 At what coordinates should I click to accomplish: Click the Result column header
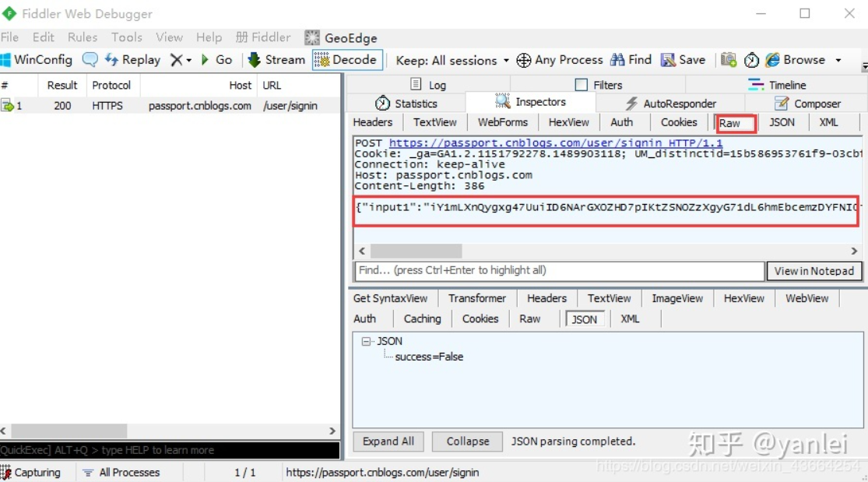coord(61,86)
